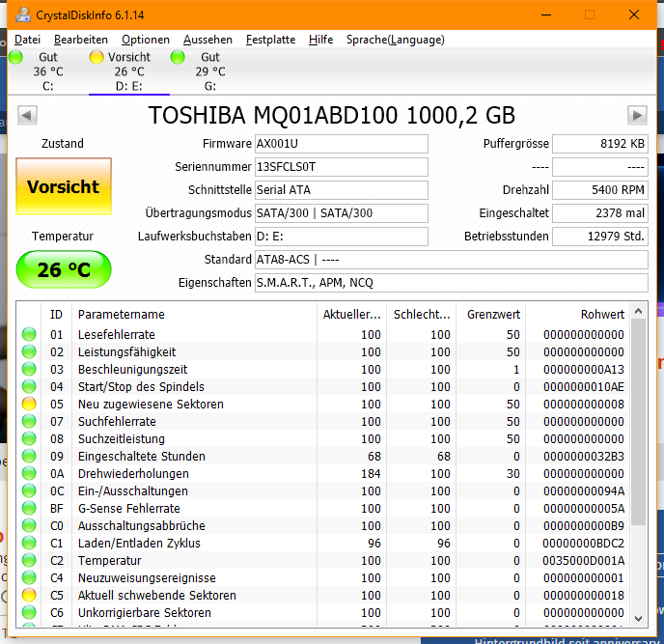Click the Laufwerksbuchstaben field D: E:
This screenshot has height=644, width=664.
[x=342, y=237]
